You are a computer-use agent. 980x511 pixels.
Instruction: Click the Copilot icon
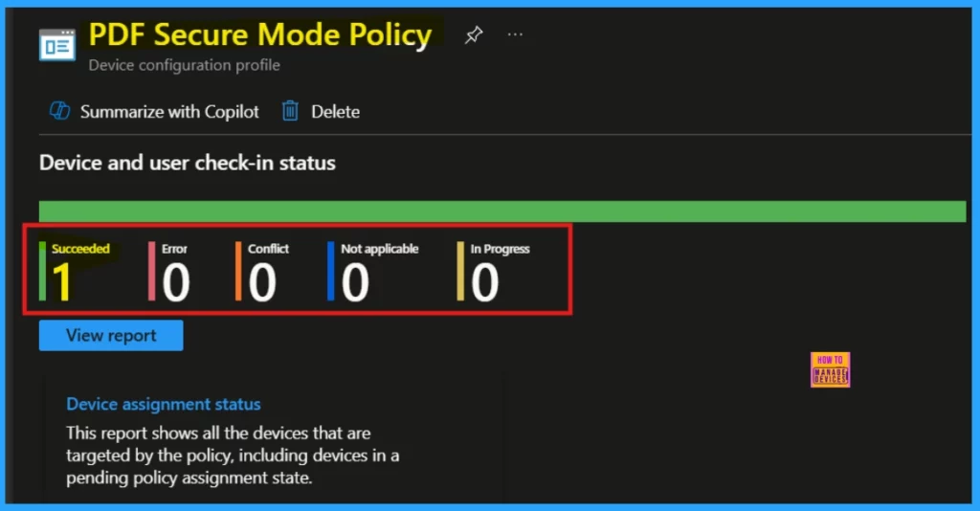pyautogui.click(x=60, y=111)
